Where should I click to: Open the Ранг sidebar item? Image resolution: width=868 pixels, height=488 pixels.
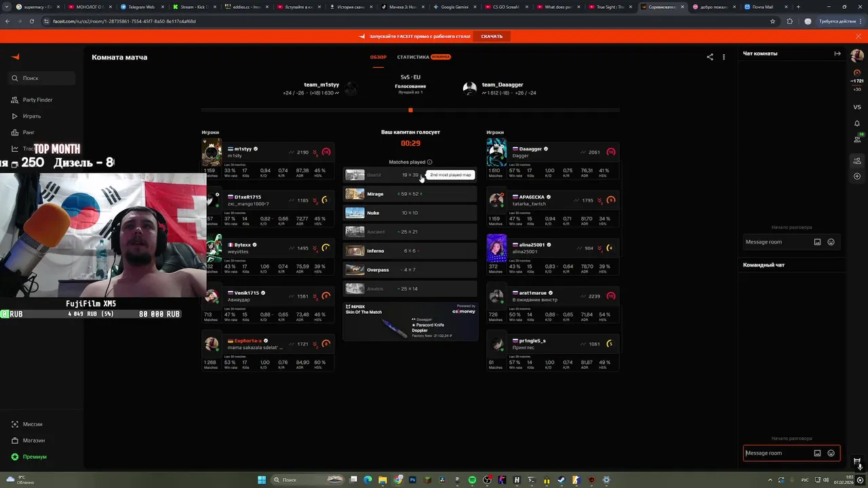(x=28, y=132)
